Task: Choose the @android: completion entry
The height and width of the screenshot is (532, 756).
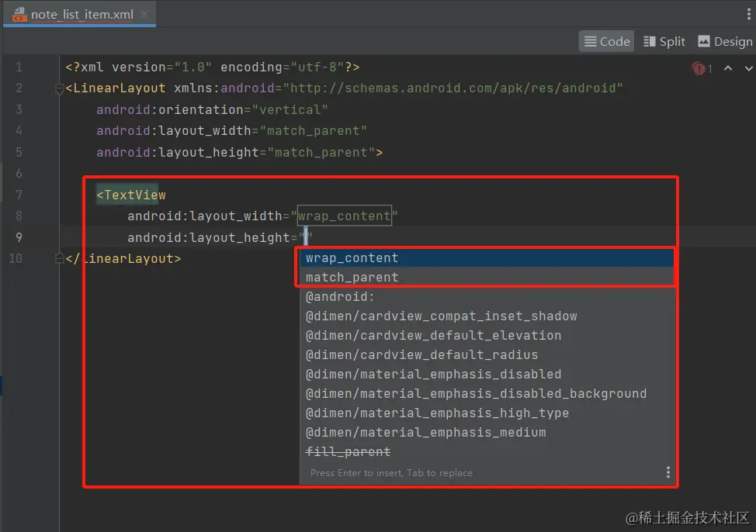Action: click(487, 296)
